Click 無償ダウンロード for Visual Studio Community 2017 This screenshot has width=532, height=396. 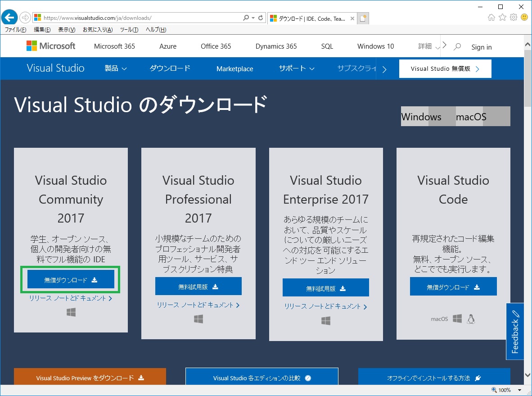tap(71, 279)
